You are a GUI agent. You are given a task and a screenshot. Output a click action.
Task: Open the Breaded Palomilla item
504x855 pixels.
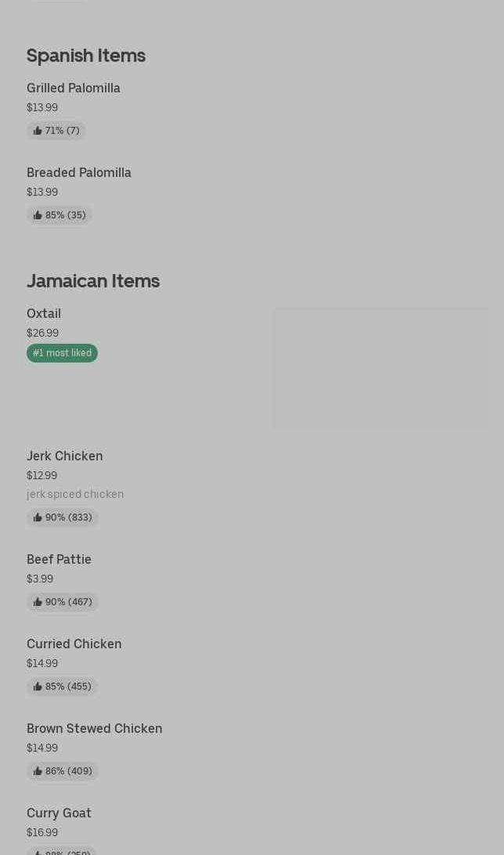(x=79, y=172)
